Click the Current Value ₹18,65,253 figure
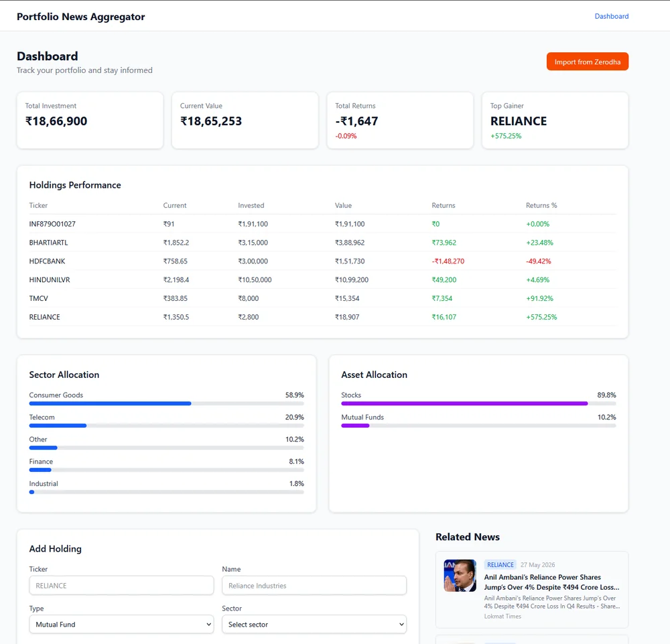The height and width of the screenshot is (644, 670). tap(210, 121)
